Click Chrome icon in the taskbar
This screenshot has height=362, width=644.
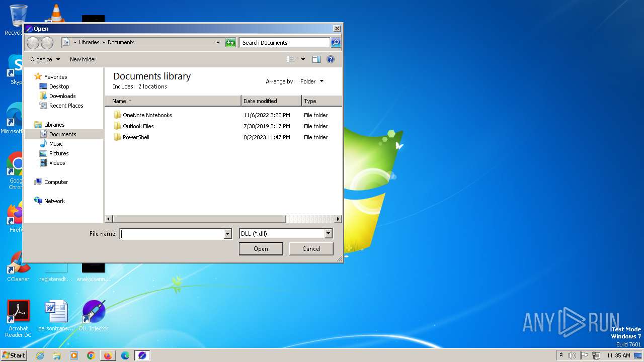click(91, 355)
